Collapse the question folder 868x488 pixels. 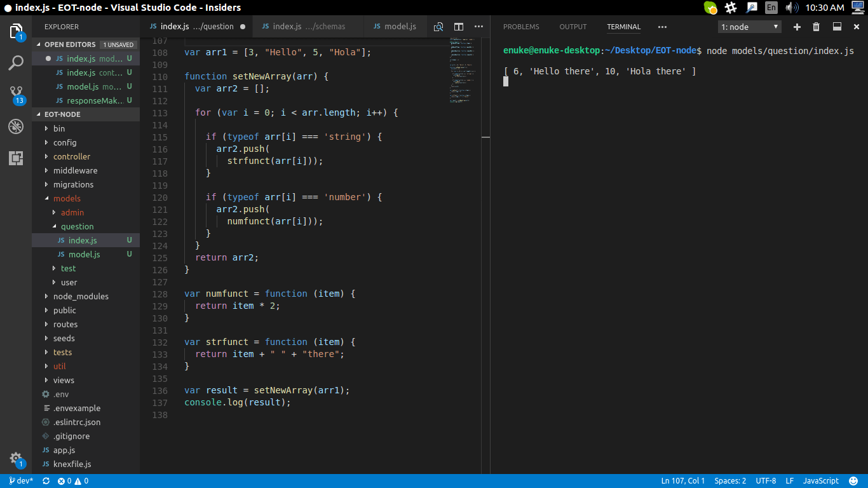[x=86, y=226]
